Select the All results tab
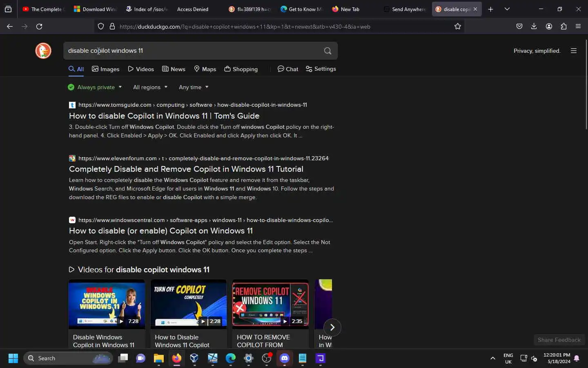 coord(76,69)
